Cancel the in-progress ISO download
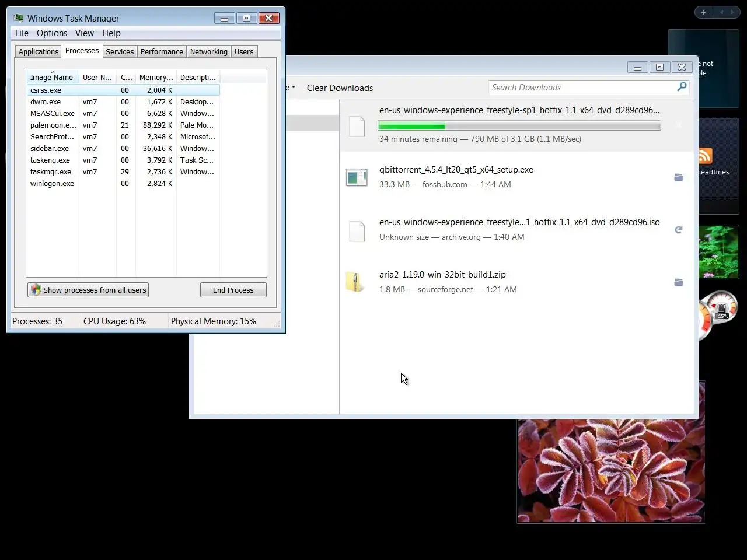 [x=678, y=125]
